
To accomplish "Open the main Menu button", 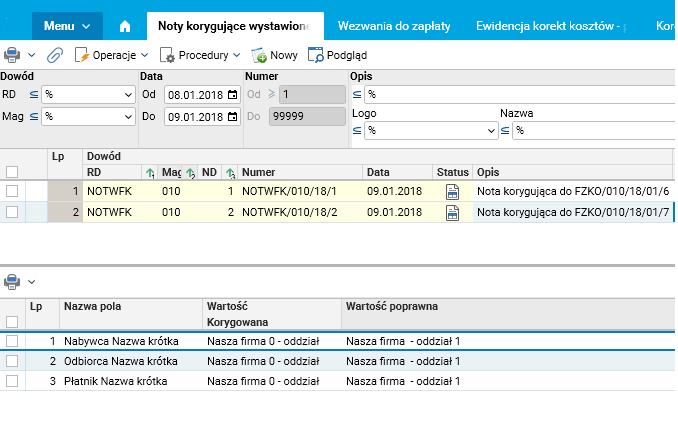I will (67, 25).
